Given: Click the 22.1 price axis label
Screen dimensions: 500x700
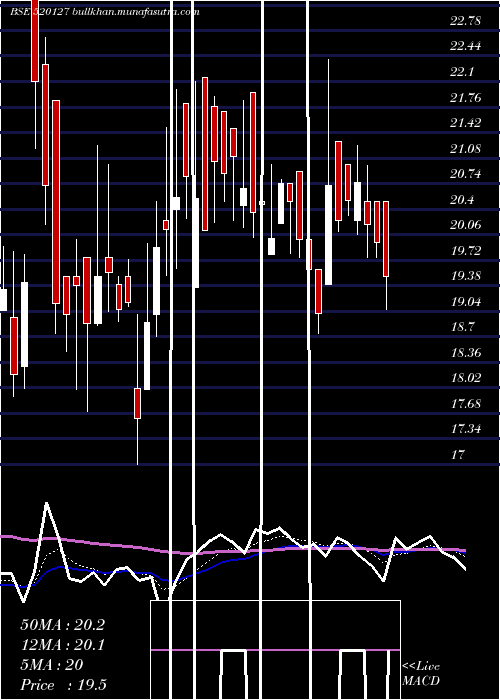Looking at the screenshot, I should [462, 72].
